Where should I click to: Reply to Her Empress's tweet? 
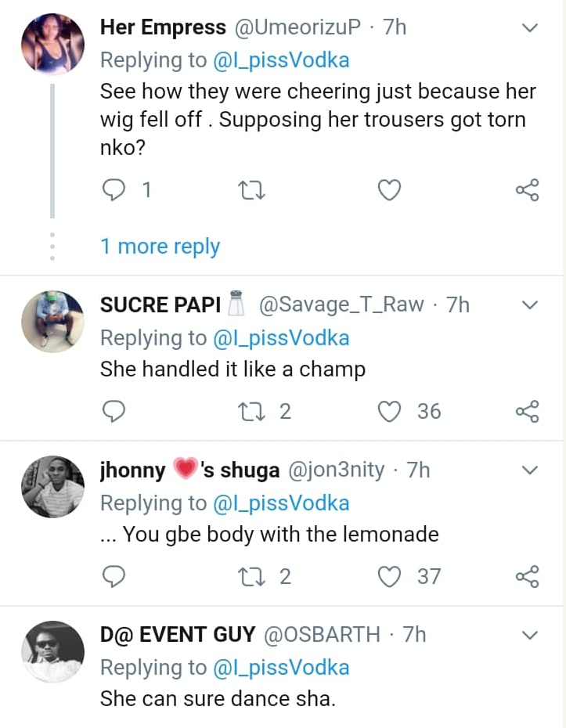(114, 189)
